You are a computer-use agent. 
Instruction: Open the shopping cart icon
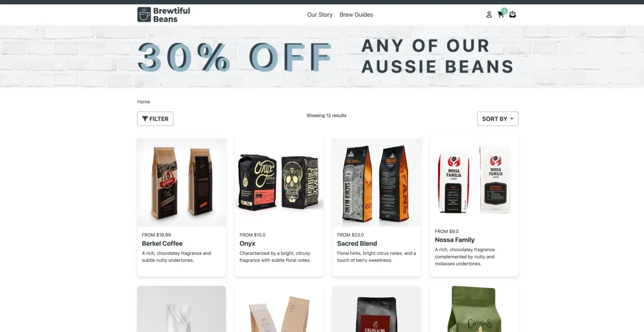501,14
